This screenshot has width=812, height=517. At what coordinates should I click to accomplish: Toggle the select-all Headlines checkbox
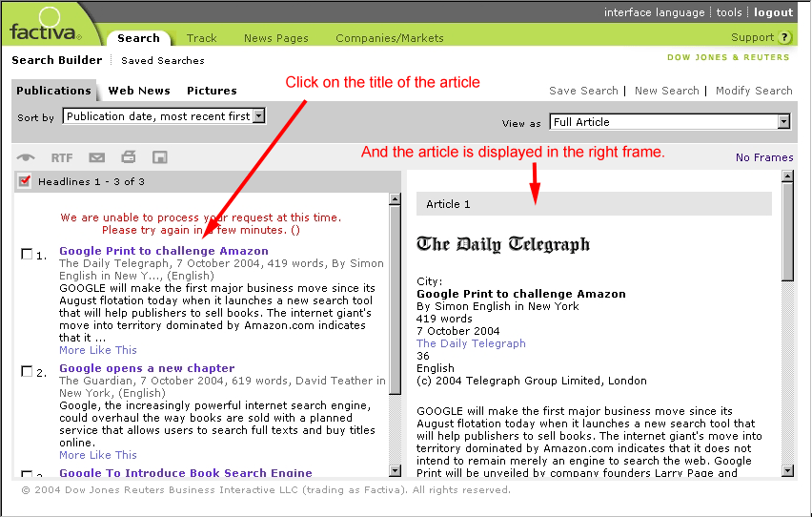click(x=25, y=180)
